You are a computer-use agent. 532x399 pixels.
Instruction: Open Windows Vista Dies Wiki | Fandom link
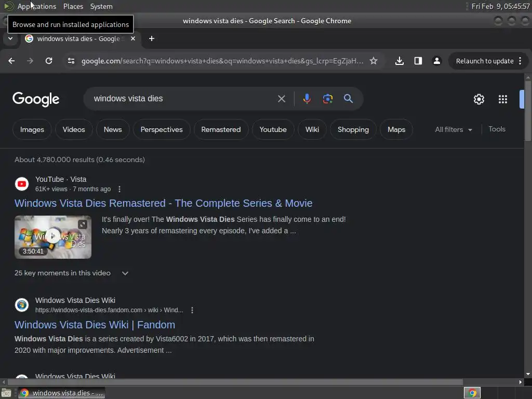pyautogui.click(x=95, y=325)
